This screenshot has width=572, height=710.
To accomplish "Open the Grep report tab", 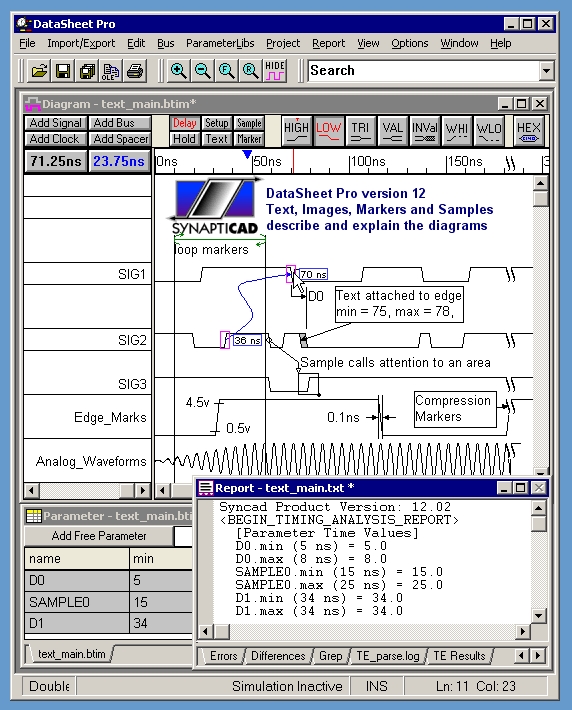I will [331, 656].
